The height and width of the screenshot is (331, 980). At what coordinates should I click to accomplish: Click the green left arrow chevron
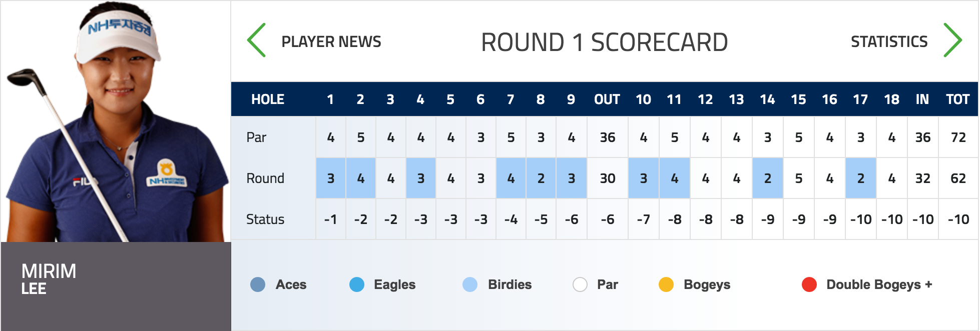pyautogui.click(x=256, y=40)
